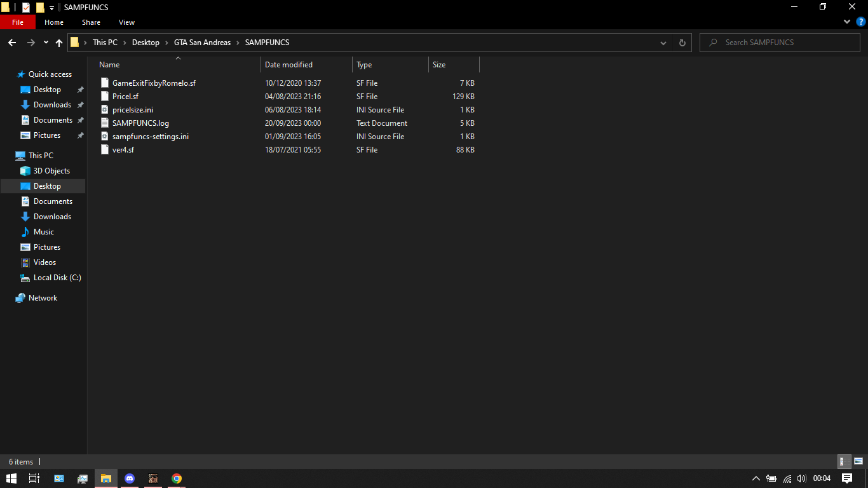Switch to the Home ribbon tab
This screenshot has height=488, width=868.
(54, 22)
